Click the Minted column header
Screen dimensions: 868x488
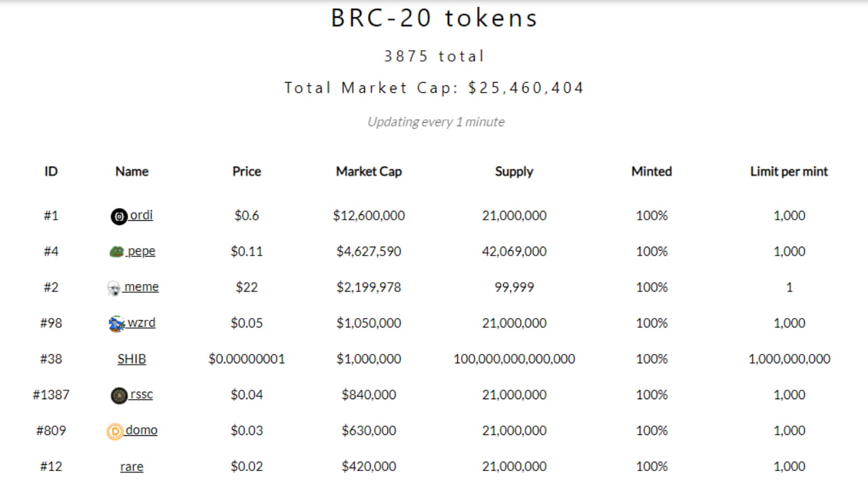pos(651,171)
